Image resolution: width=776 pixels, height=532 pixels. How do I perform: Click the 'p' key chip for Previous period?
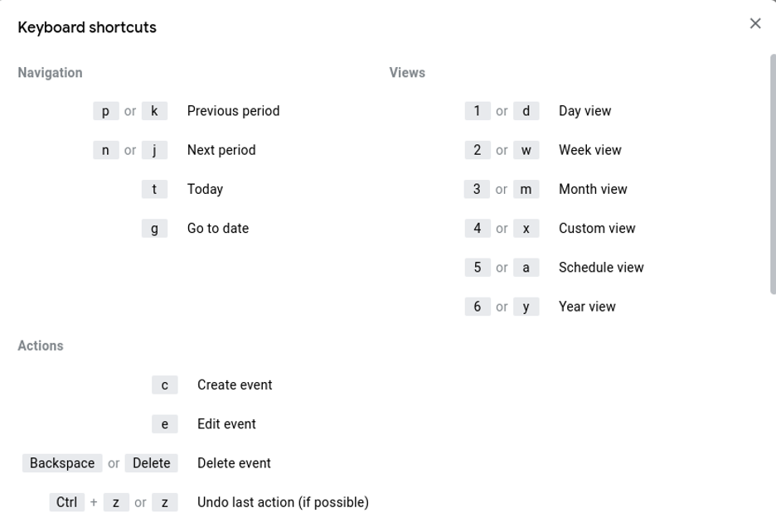105,111
